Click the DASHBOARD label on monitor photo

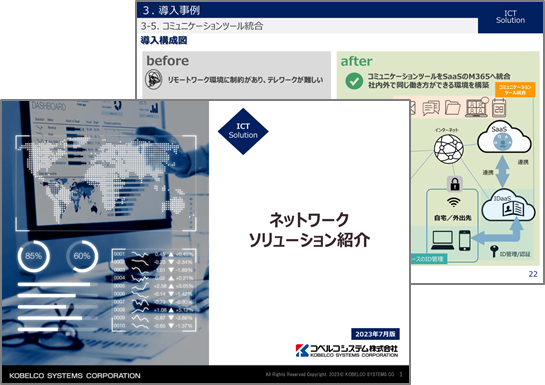[x=49, y=106]
